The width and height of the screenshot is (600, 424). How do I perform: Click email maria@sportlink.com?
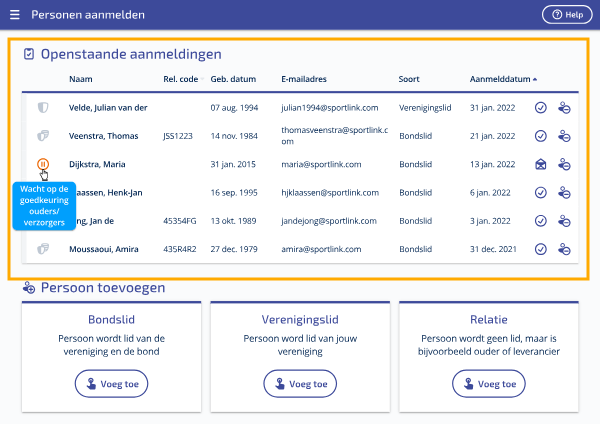pos(321,164)
